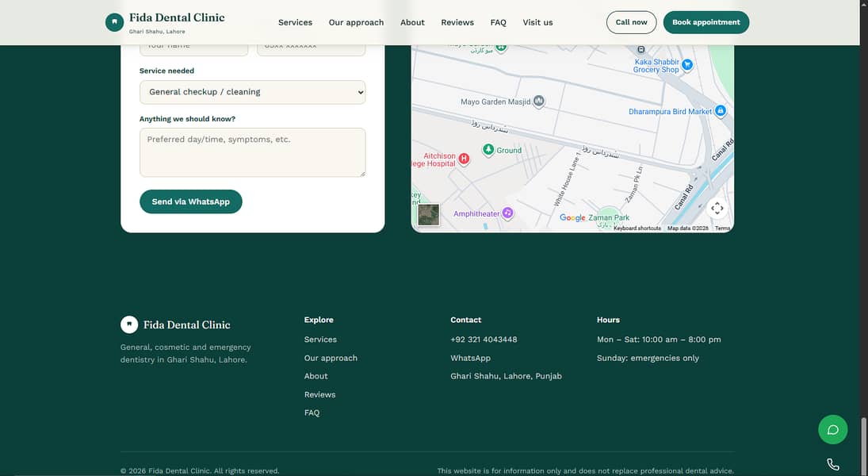Select Kaka Shabbir Grocery Shop cart marker
Viewport: 868px width, 476px height.
(687, 65)
